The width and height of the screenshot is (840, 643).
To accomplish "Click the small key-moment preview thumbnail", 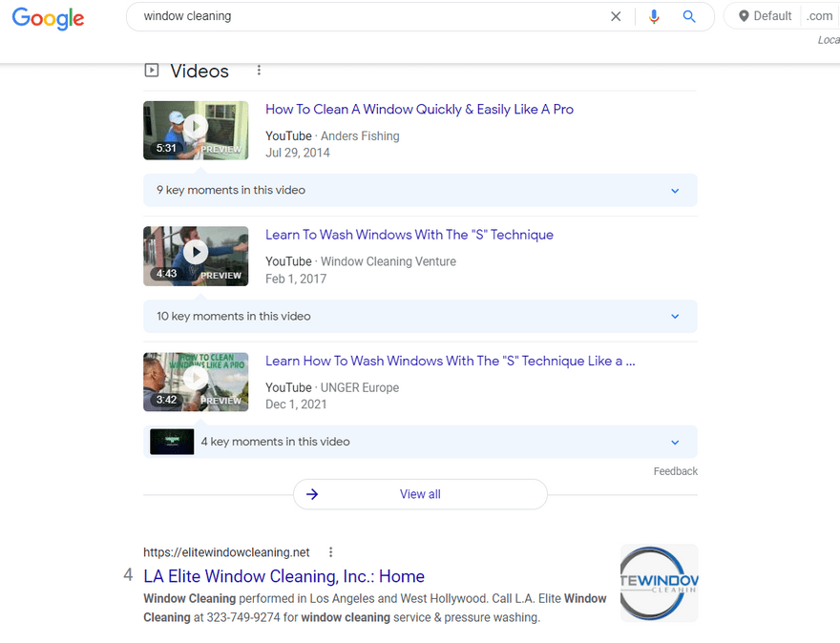I will (x=172, y=442).
